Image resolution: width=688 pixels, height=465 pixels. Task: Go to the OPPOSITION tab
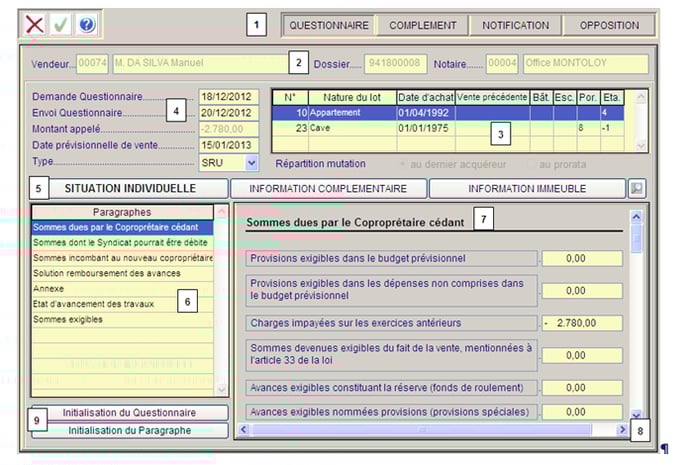(609, 25)
